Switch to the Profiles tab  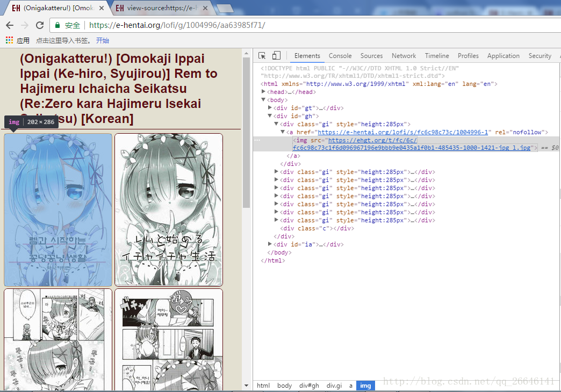coord(468,56)
